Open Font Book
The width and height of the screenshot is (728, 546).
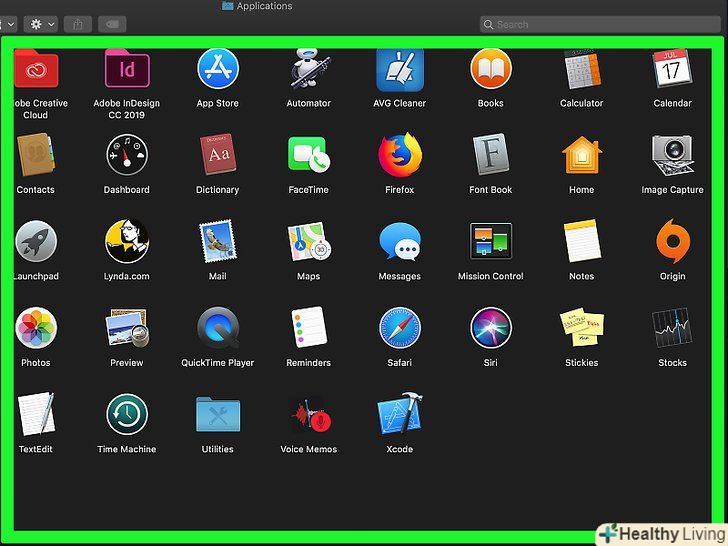[491, 155]
